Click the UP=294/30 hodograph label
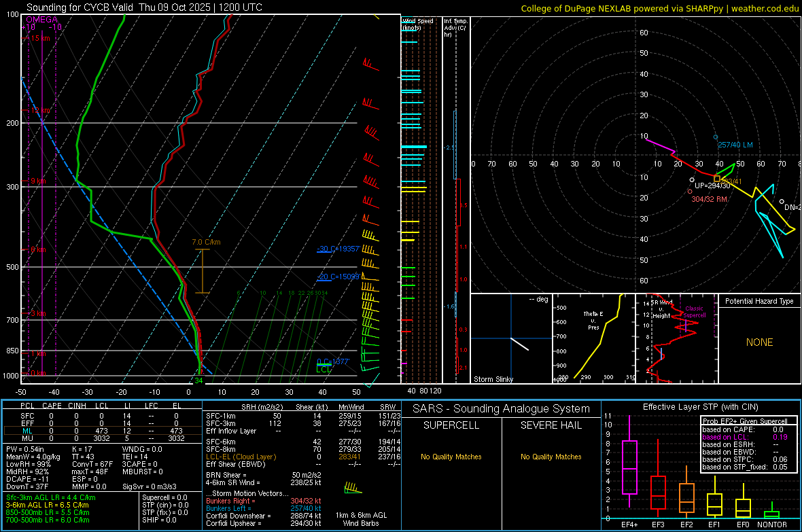The image size is (802, 532). (712, 185)
